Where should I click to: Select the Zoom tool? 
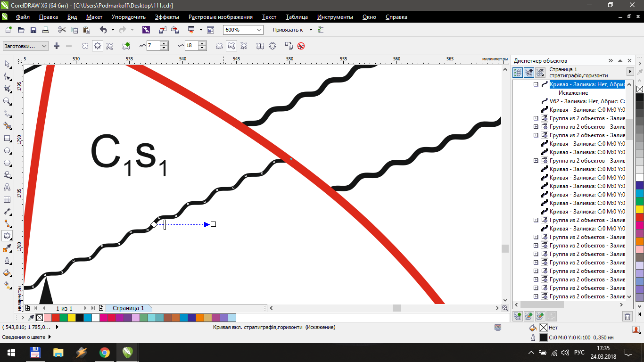8,101
